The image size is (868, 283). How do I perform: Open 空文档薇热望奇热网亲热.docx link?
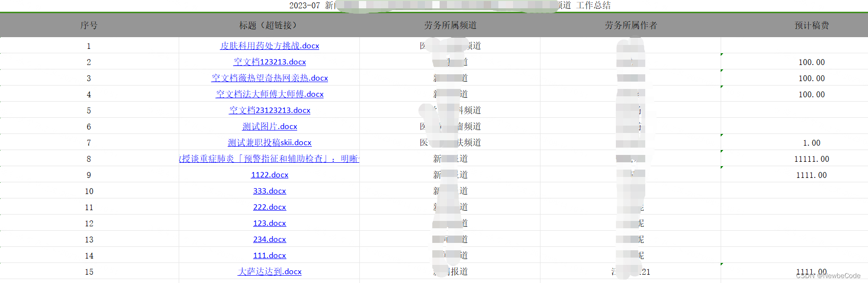coord(269,78)
